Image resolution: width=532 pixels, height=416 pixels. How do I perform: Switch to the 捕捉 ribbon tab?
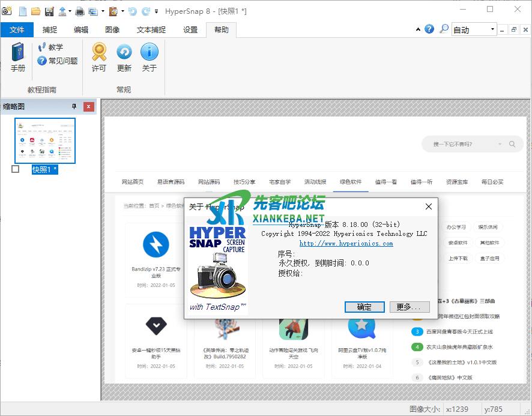(50, 29)
